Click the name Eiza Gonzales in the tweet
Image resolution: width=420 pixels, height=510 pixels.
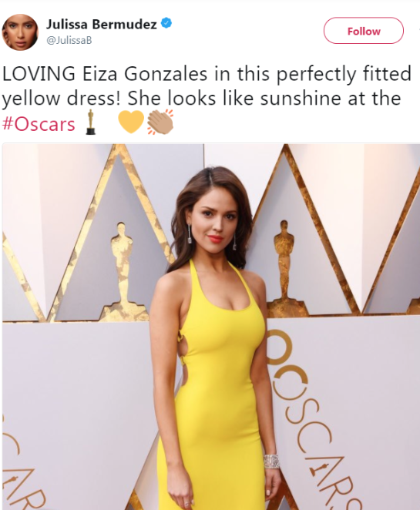coord(145,74)
